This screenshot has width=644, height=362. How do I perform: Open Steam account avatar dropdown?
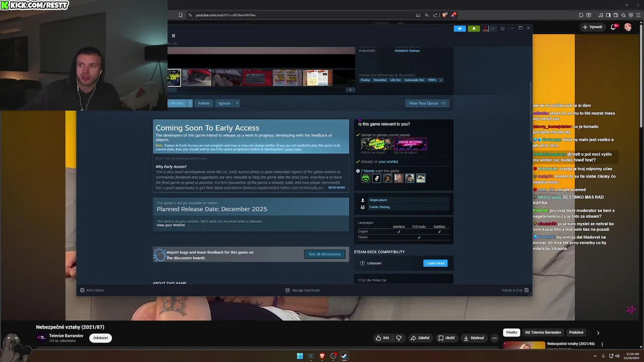pos(489,29)
